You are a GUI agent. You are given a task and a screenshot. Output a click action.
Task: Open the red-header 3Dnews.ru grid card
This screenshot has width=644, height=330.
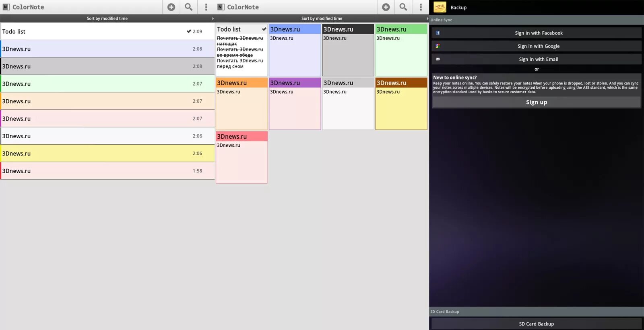(242, 157)
